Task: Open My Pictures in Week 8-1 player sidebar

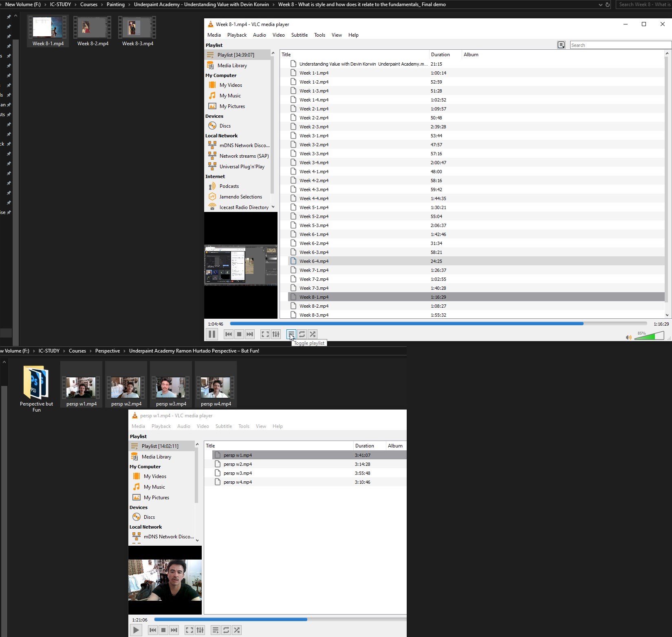Action: tap(232, 106)
